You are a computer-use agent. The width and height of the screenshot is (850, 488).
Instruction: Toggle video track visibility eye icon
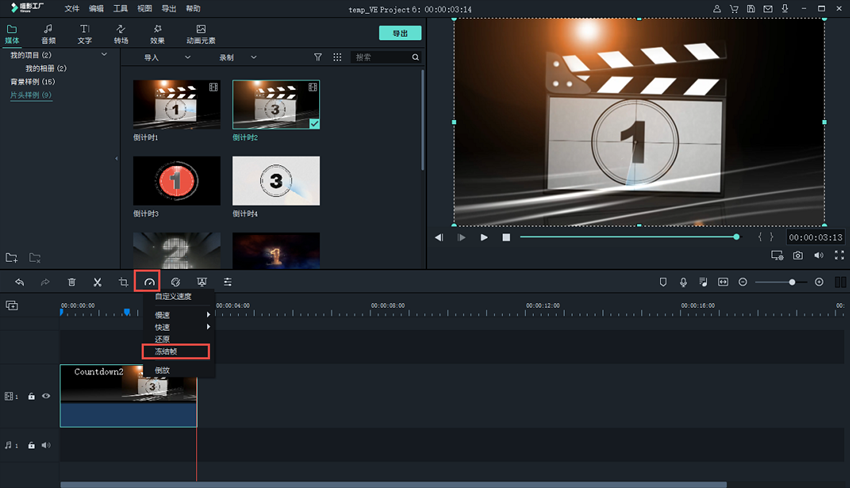(x=46, y=396)
